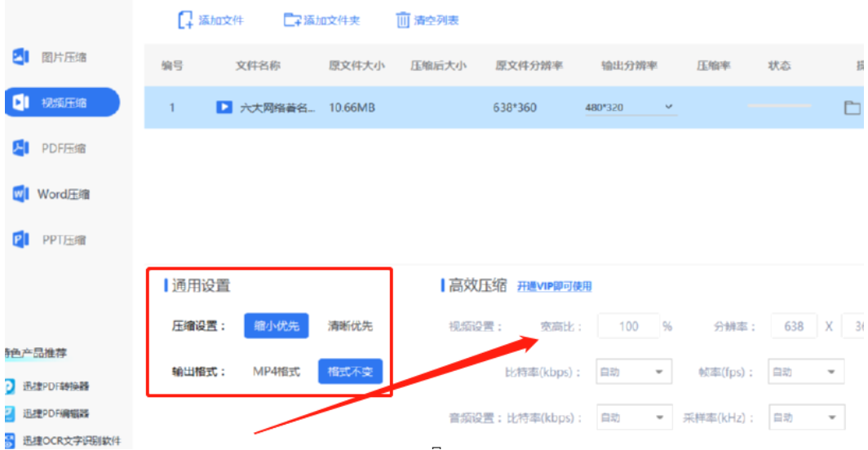Image resolution: width=868 pixels, height=450 pixels.
Task: Click the 原文件分辨率 column header
Action: coord(529,65)
